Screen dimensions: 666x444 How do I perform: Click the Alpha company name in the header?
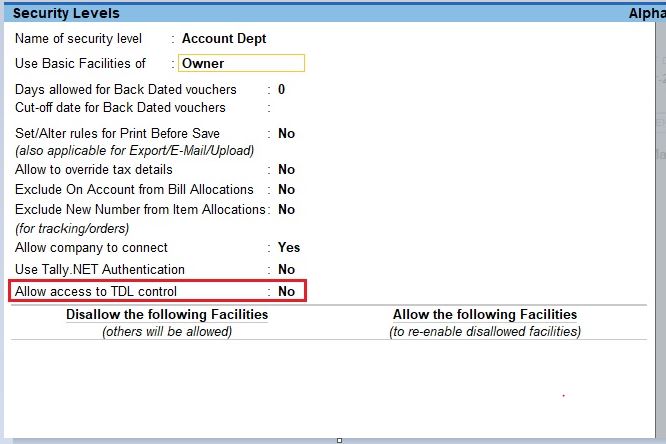point(645,13)
